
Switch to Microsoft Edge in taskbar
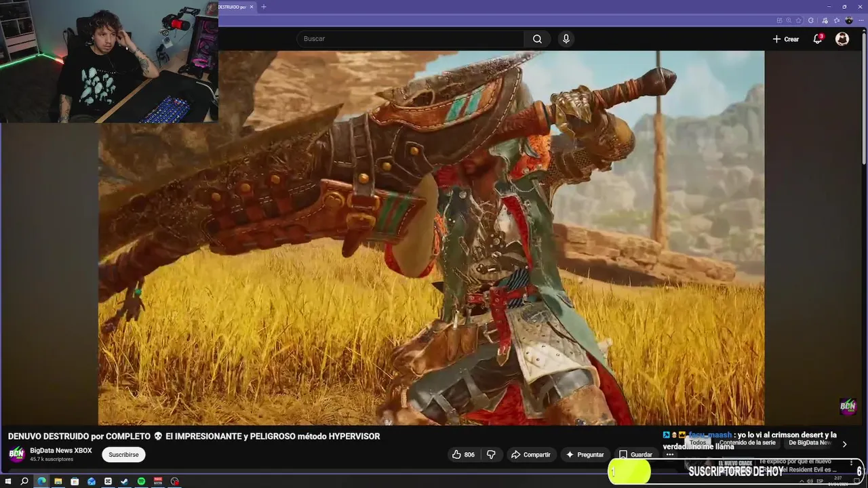(x=41, y=481)
